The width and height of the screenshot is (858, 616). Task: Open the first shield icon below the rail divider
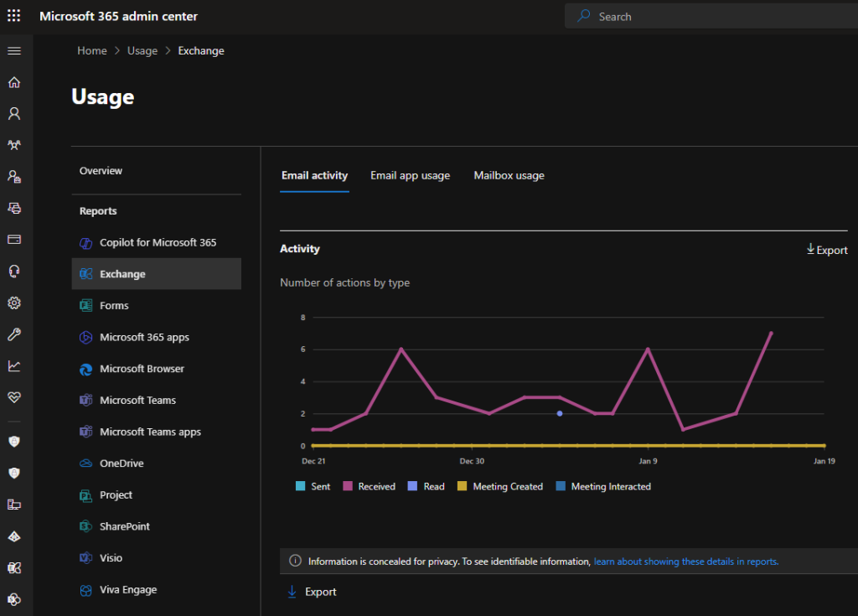coord(14,442)
